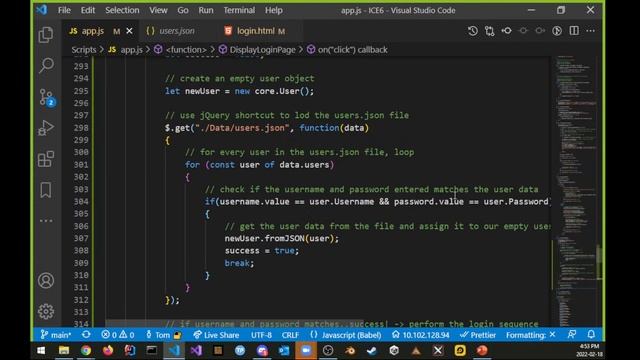The image size is (640, 360).
Task: Show additional views ellipsis in activity bar
Action: [46, 220]
